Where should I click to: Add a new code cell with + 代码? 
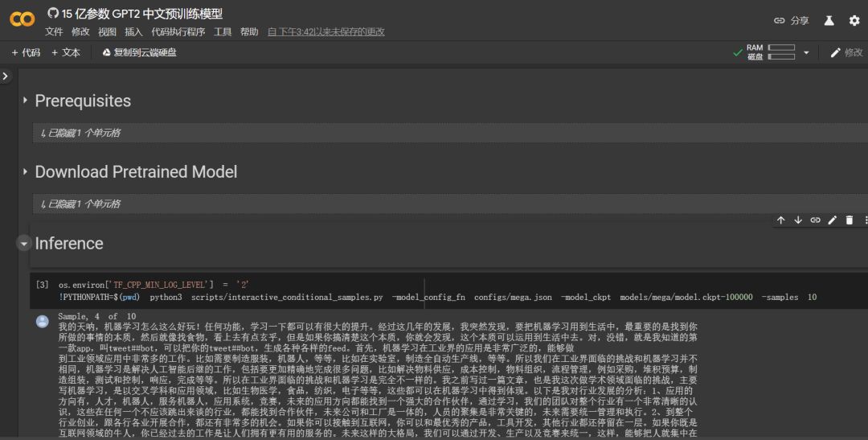click(x=26, y=52)
